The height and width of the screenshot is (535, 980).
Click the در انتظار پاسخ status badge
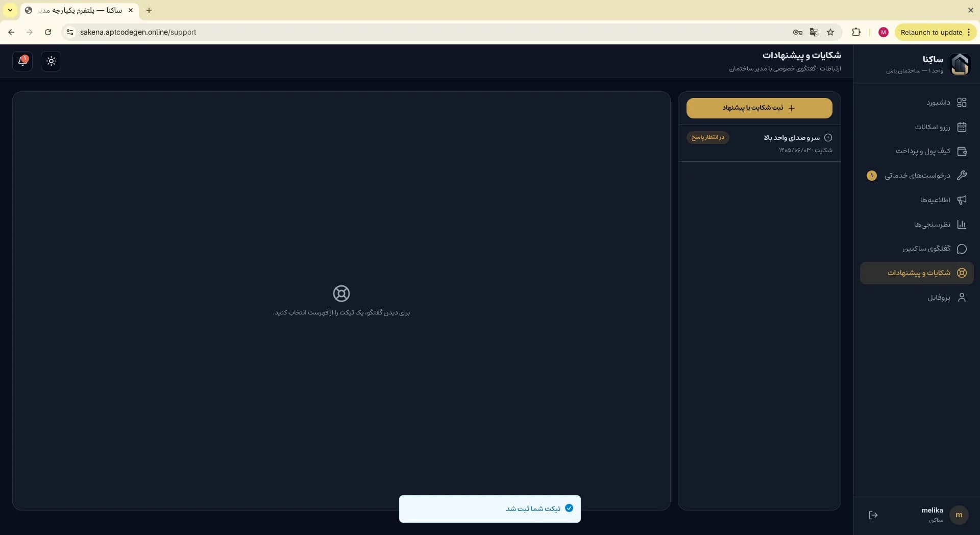pyautogui.click(x=707, y=137)
